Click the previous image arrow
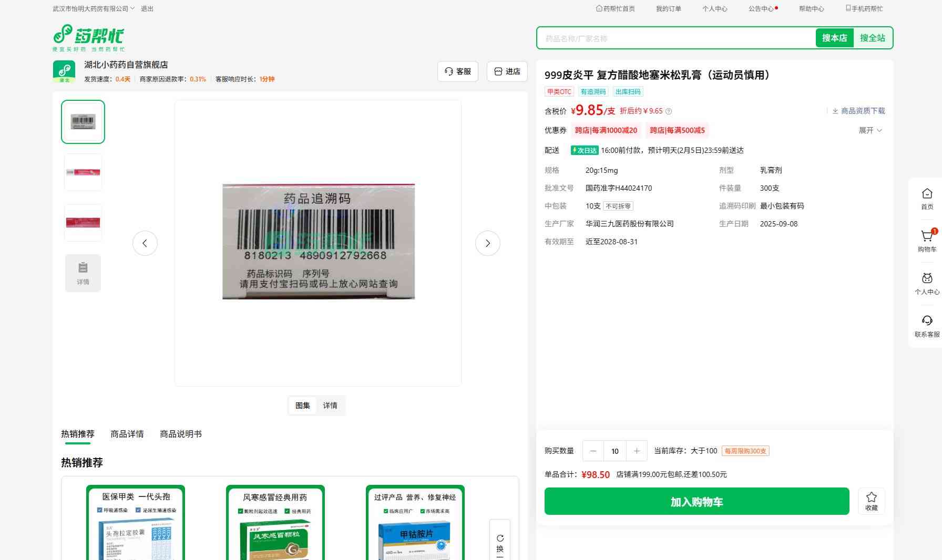 pos(145,243)
